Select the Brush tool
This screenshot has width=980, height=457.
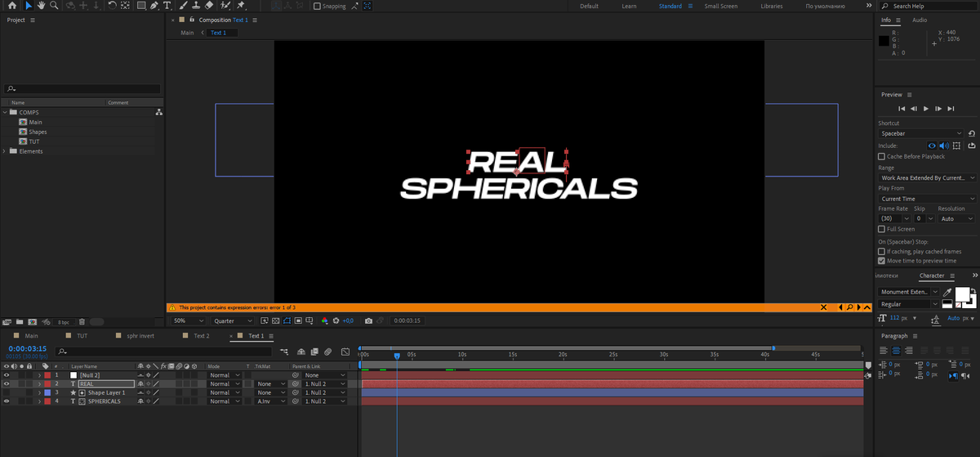point(183,6)
